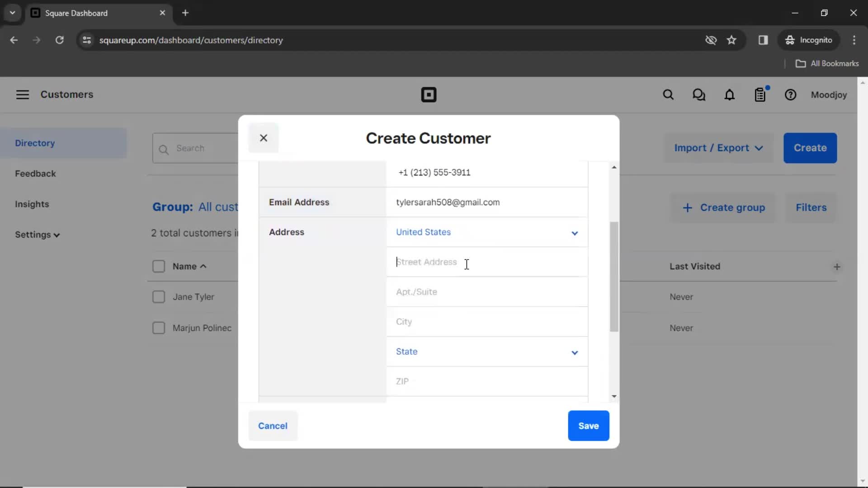868x488 pixels.
Task: Click the messages/chat icon
Action: 699,95
